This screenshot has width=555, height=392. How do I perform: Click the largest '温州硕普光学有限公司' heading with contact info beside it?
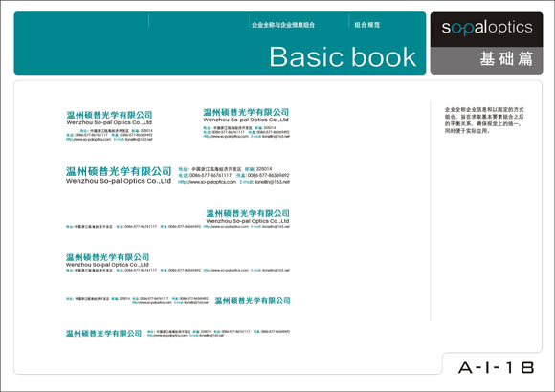[x=119, y=171]
